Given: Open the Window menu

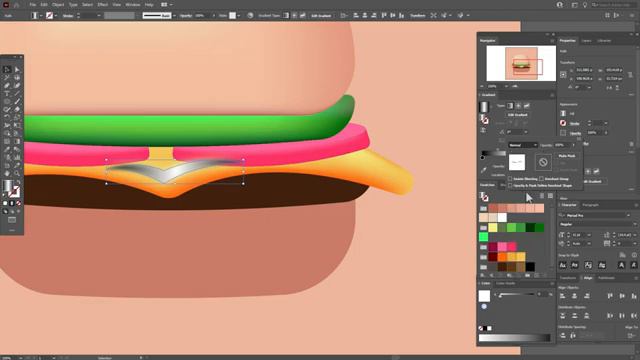Looking at the screenshot, I should 133,4.
